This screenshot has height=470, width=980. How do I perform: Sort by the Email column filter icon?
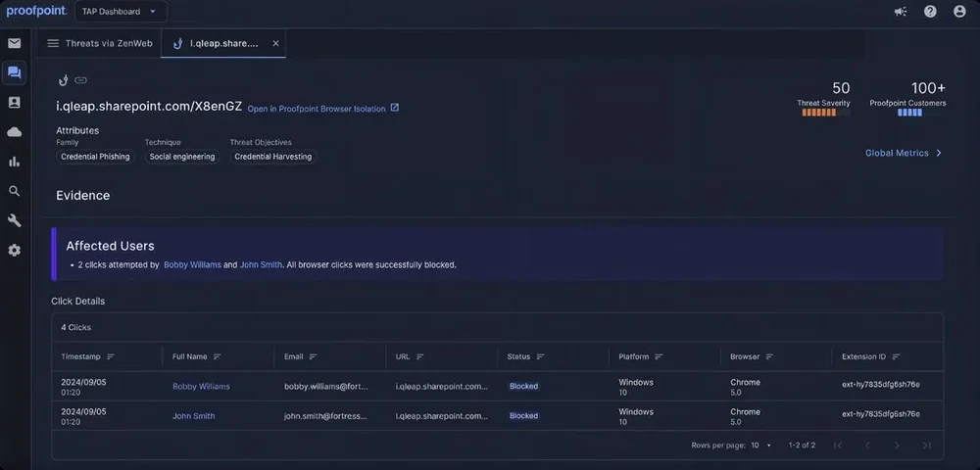tap(314, 357)
